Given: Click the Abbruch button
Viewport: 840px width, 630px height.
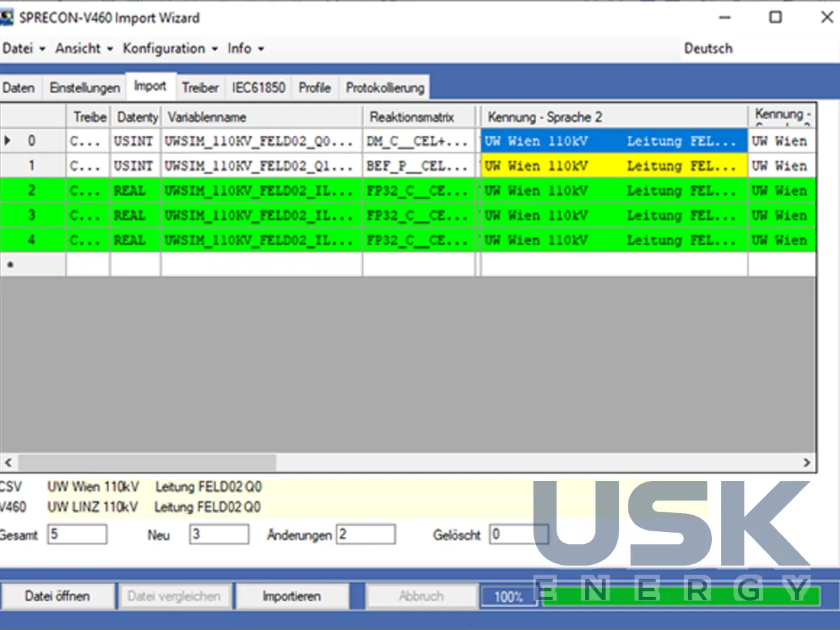Looking at the screenshot, I should coord(421,596).
